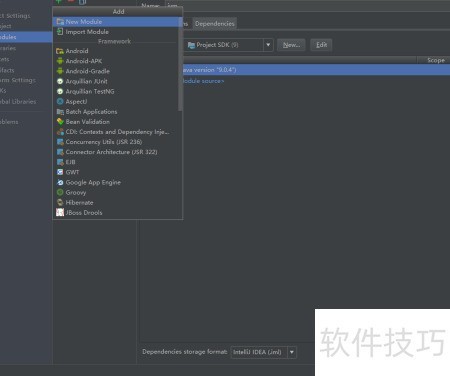Open the Project SDK dropdown arrow
The width and height of the screenshot is (450, 376).
coord(268,45)
